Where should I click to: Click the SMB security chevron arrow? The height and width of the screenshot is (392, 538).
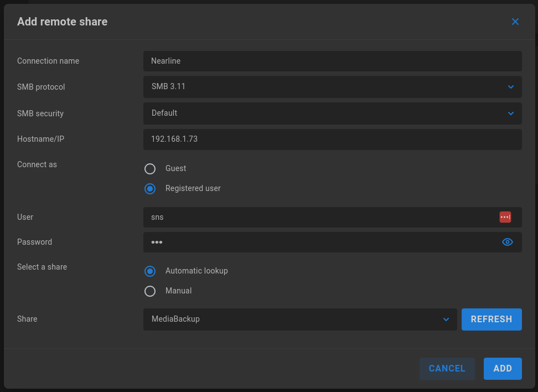(510, 114)
